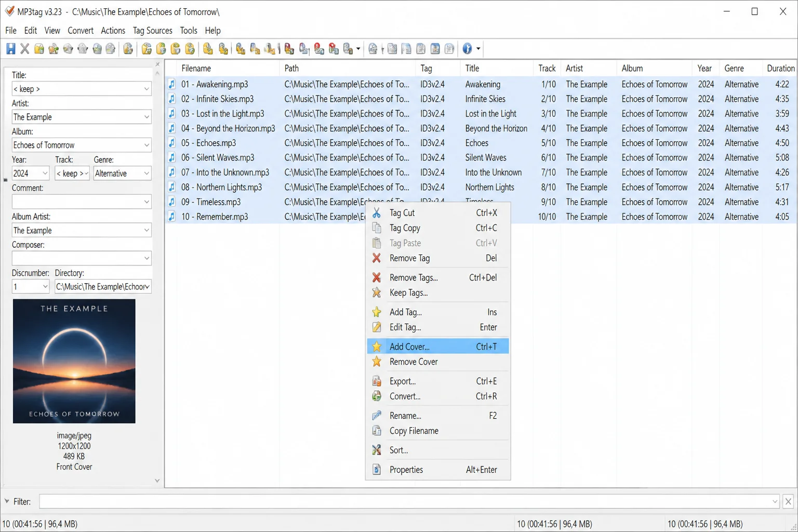Open the Album Artist dropdown
The width and height of the screenshot is (798, 532).
[147, 230]
